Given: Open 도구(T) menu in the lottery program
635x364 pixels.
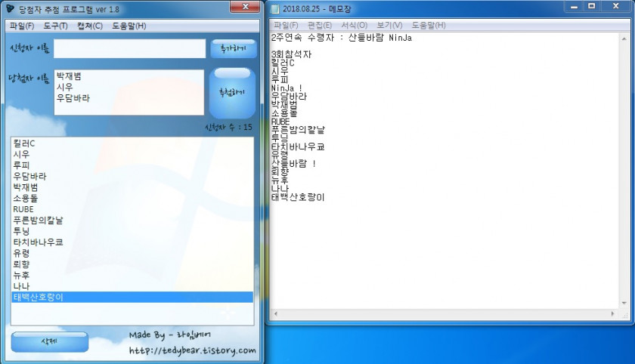Looking at the screenshot, I should point(55,26).
